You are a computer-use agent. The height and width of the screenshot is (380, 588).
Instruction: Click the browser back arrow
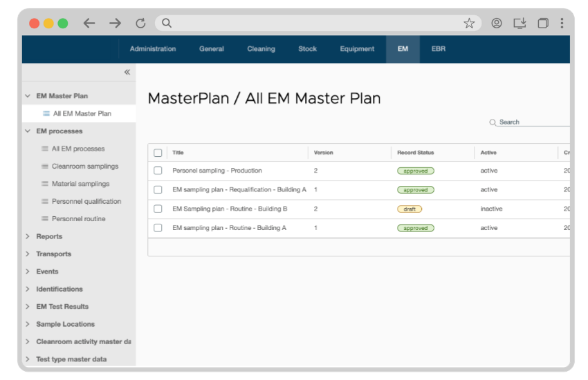pyautogui.click(x=89, y=23)
